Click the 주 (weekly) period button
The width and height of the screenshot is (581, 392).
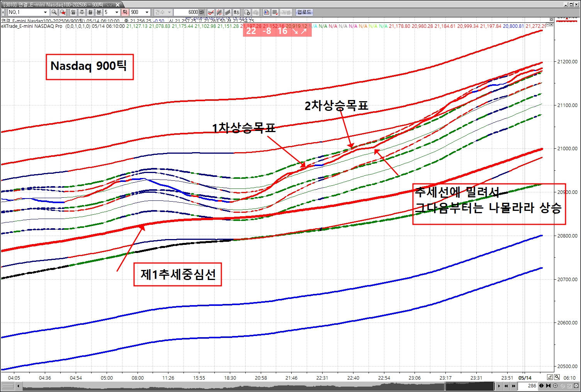(x=82, y=12)
